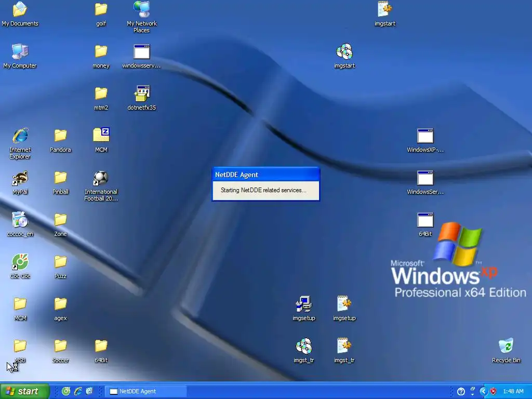Click the Start button

click(x=25, y=391)
